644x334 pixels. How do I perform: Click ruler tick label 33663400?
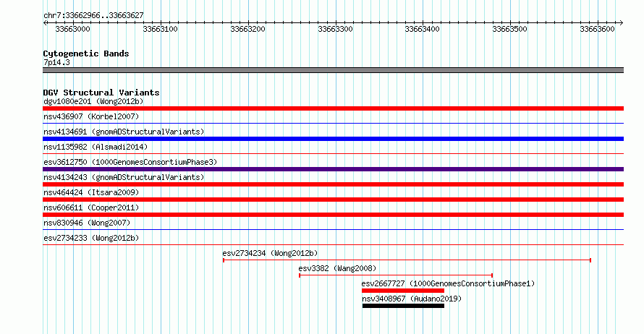(422, 29)
